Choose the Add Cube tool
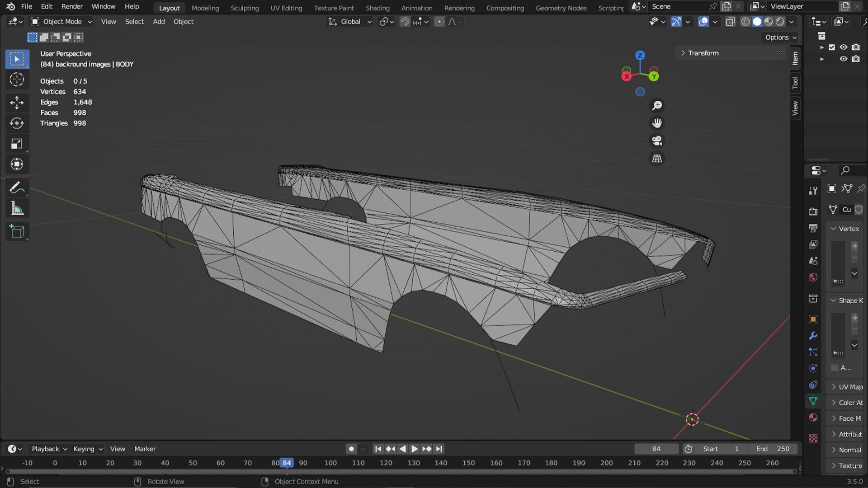The height and width of the screenshot is (488, 868). click(x=17, y=231)
